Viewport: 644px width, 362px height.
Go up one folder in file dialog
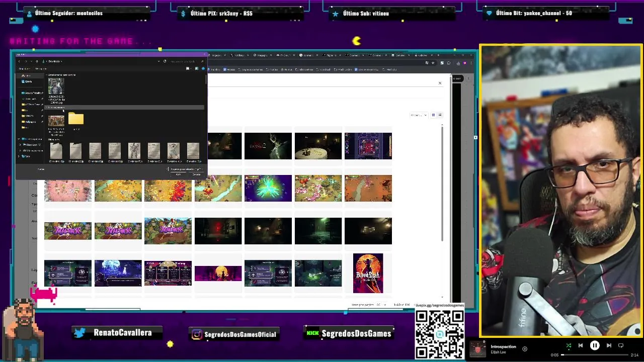[x=37, y=61]
